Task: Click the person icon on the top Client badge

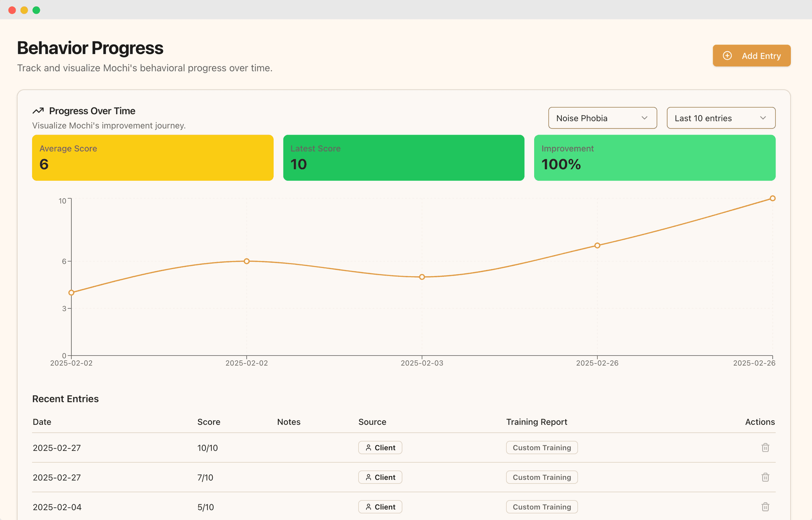Action: click(x=368, y=447)
